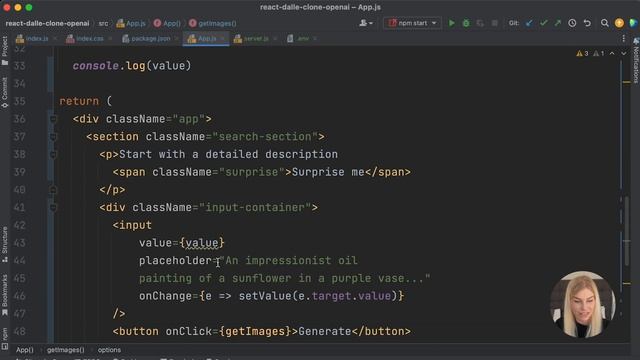Open the user account dropdown in toolbar
Viewport: 640px width, 360px height.
[x=366, y=23]
